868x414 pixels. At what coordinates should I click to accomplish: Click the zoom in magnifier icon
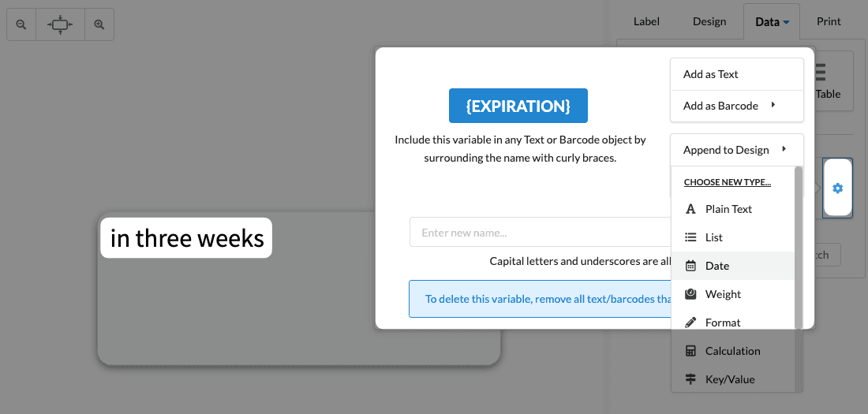tap(99, 25)
